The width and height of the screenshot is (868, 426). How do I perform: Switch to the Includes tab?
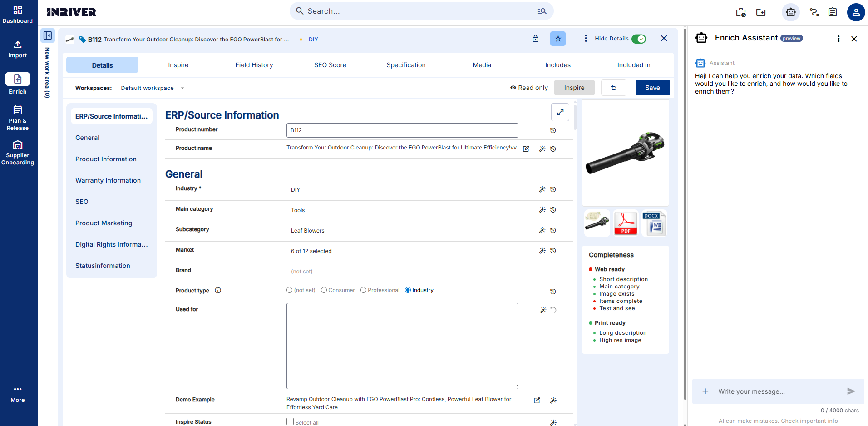(558, 65)
